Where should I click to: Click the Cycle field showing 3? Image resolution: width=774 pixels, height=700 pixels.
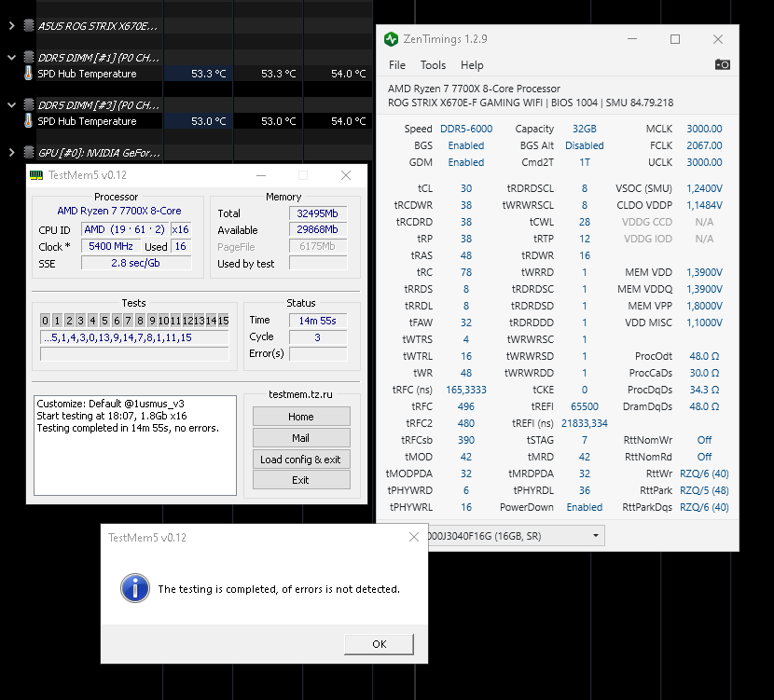pyautogui.click(x=317, y=337)
